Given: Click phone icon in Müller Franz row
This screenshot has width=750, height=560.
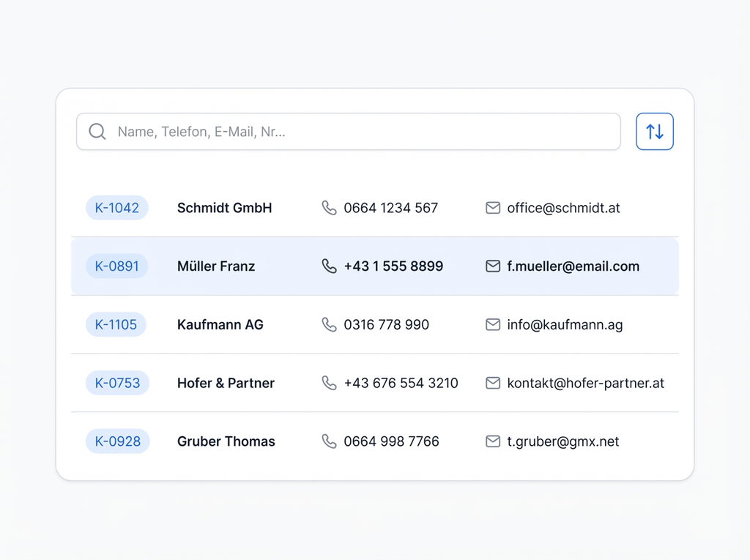Looking at the screenshot, I should 330,266.
